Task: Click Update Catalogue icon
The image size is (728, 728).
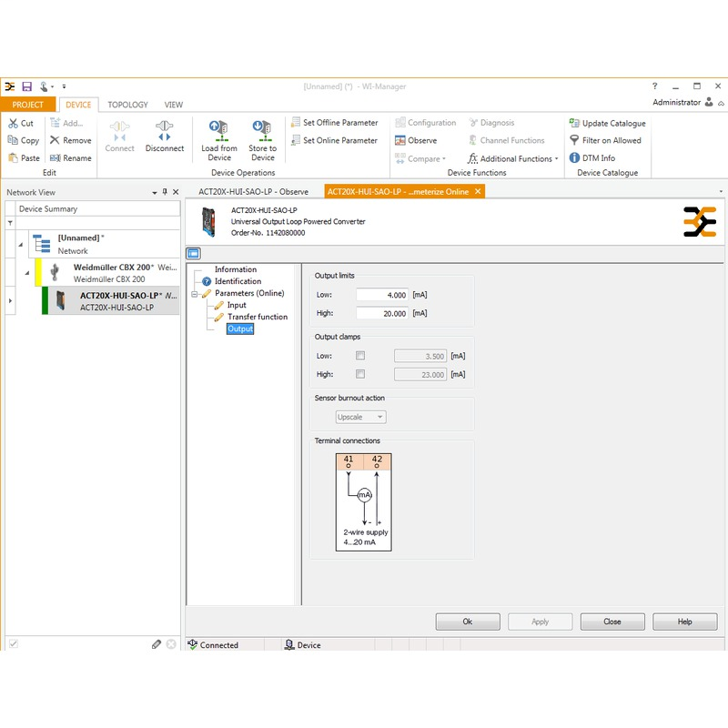Action: point(574,123)
